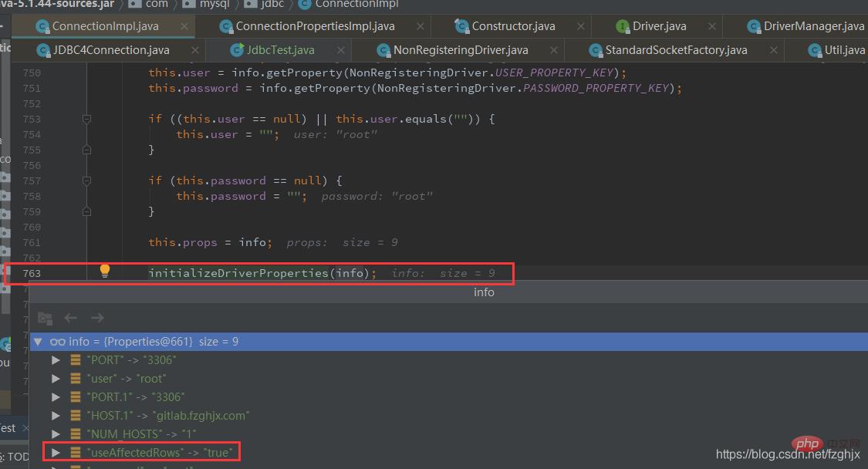Open the NonRegisteringDriver.java tab
Viewport: 868px width, 469px height.
[x=460, y=50]
